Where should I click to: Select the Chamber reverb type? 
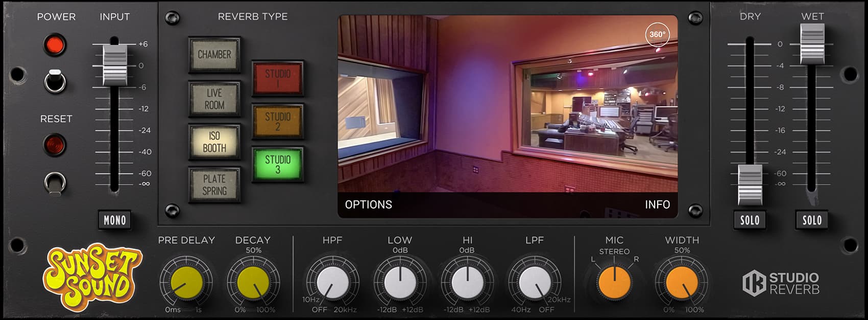click(214, 55)
